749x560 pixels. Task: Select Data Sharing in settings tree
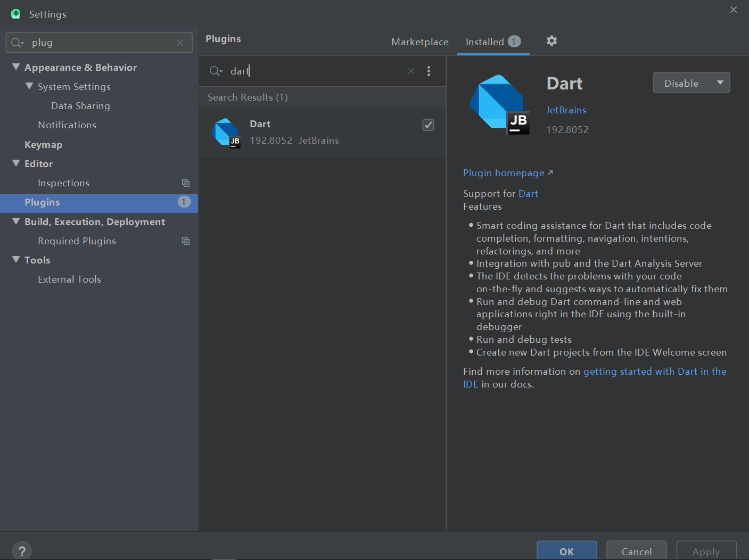[80, 106]
